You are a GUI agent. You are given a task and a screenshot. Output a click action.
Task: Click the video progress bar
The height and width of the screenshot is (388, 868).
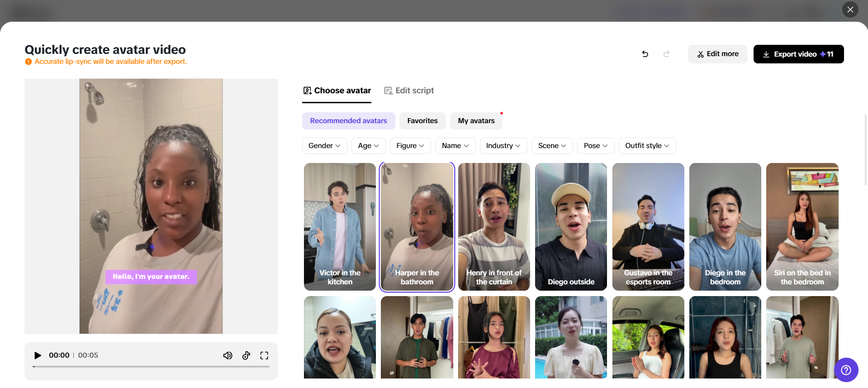[151, 366]
